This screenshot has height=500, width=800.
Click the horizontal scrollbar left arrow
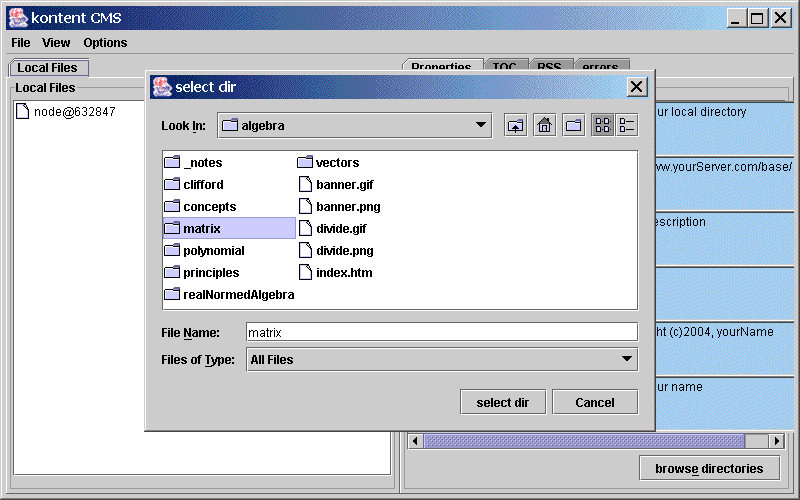(415, 441)
